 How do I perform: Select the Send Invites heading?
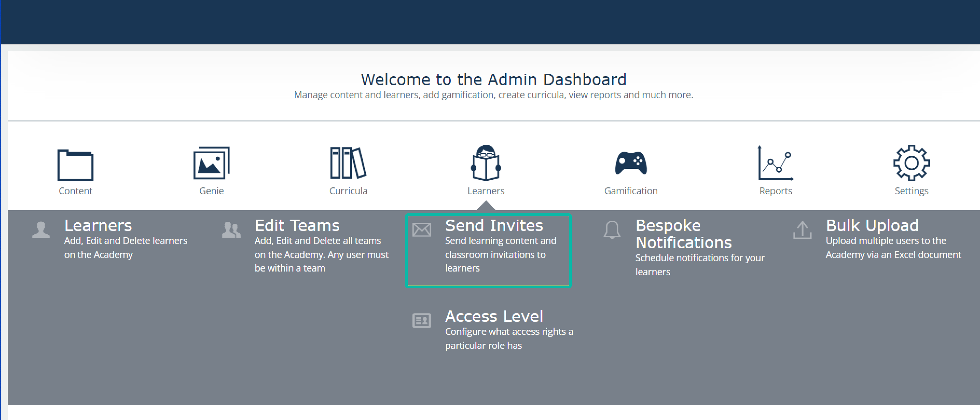494,225
